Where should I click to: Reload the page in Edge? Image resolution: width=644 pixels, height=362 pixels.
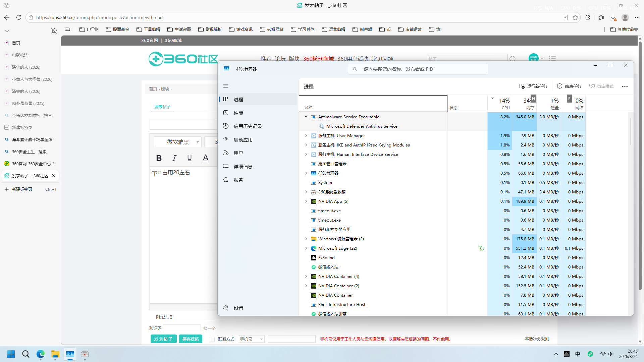[19, 17]
